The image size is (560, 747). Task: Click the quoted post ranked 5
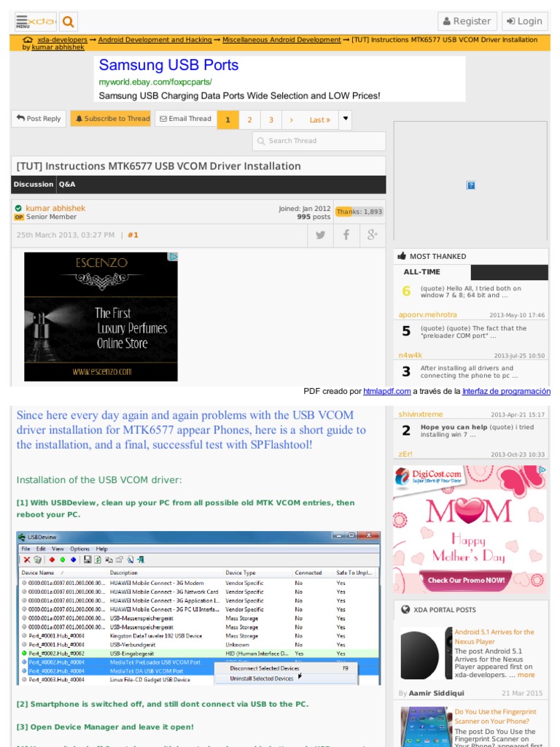pos(473,332)
